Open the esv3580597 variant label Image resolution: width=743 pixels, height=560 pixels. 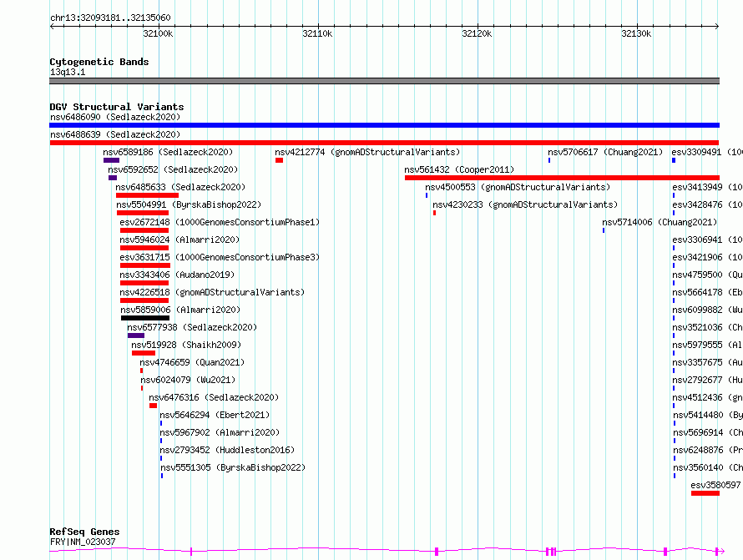(715, 485)
